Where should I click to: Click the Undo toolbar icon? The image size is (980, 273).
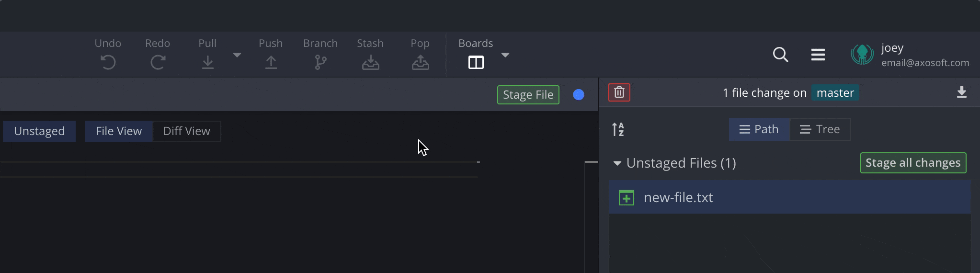pyautogui.click(x=108, y=62)
